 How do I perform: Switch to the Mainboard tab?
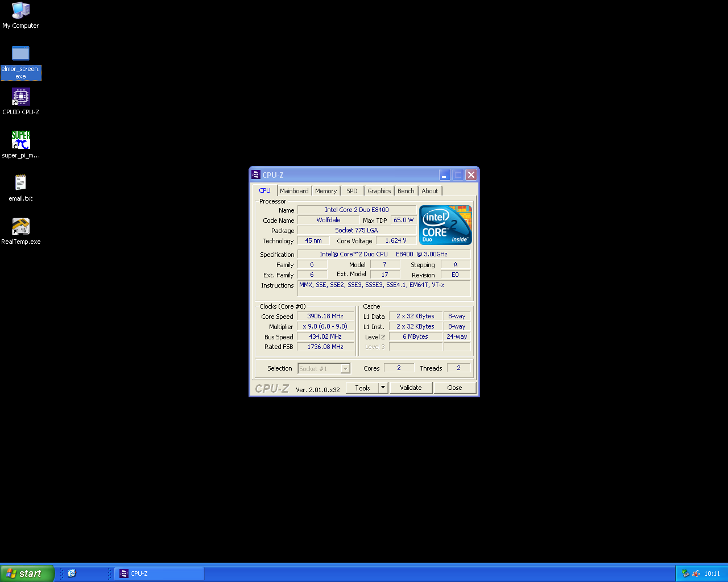point(294,191)
